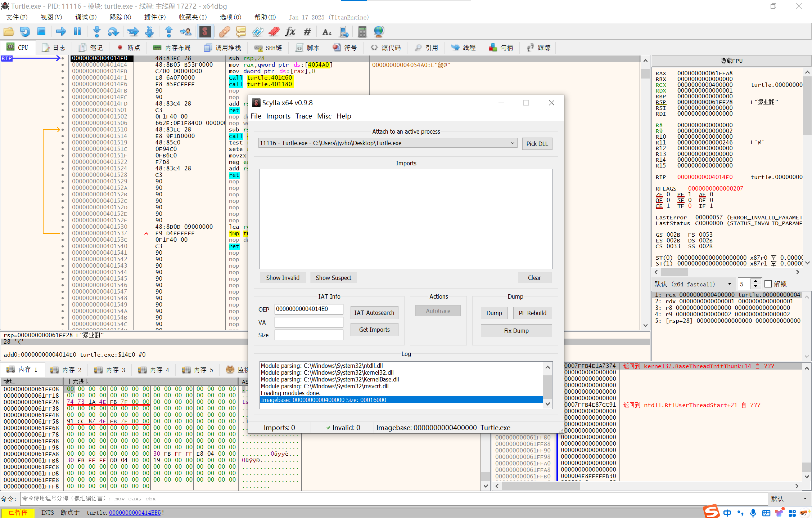This screenshot has height=518, width=812.
Task: Restart the debugged program
Action: (25, 32)
